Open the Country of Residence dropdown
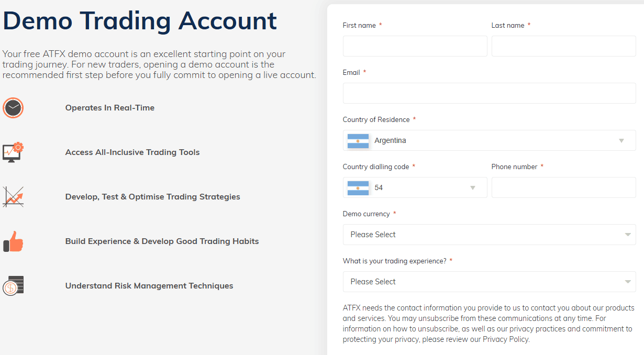The image size is (644, 355). (x=621, y=140)
